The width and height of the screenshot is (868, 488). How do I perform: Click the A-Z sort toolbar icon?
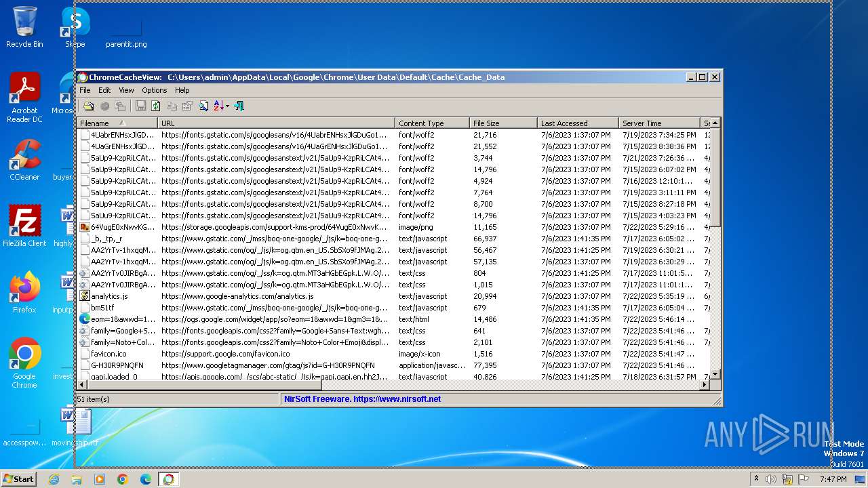click(x=218, y=106)
